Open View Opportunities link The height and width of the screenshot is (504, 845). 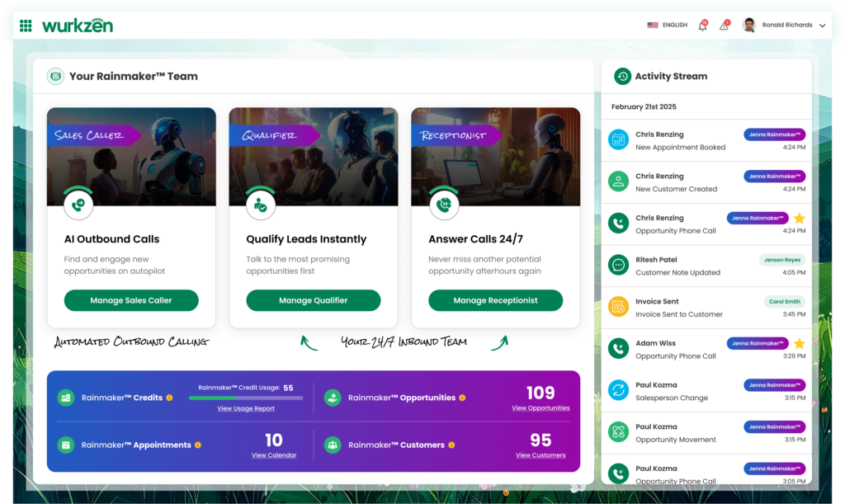tap(541, 408)
